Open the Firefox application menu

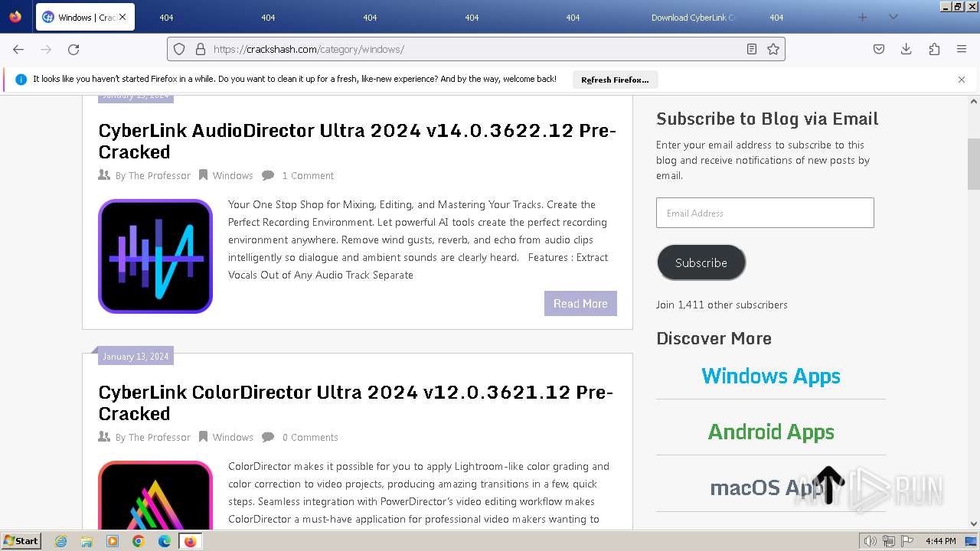click(x=962, y=49)
